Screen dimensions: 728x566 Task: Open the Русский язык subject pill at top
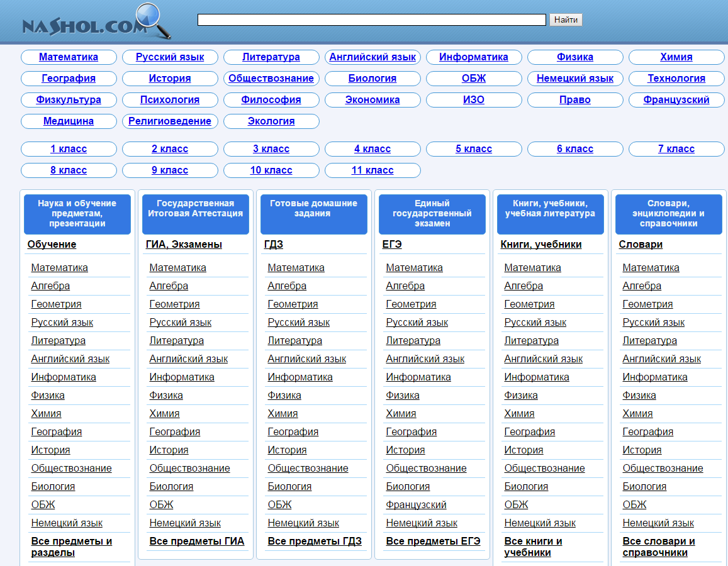point(170,57)
